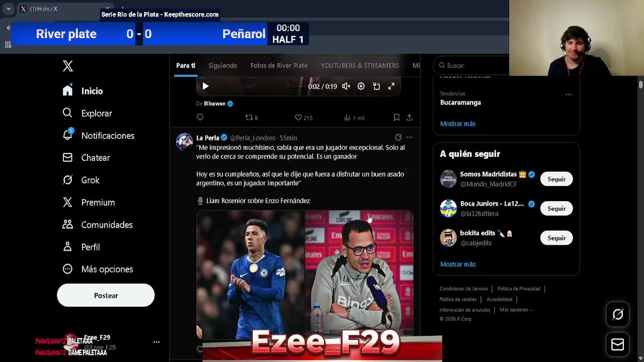Open video settings gear
This screenshot has height=362, width=644.
pos(361,86)
